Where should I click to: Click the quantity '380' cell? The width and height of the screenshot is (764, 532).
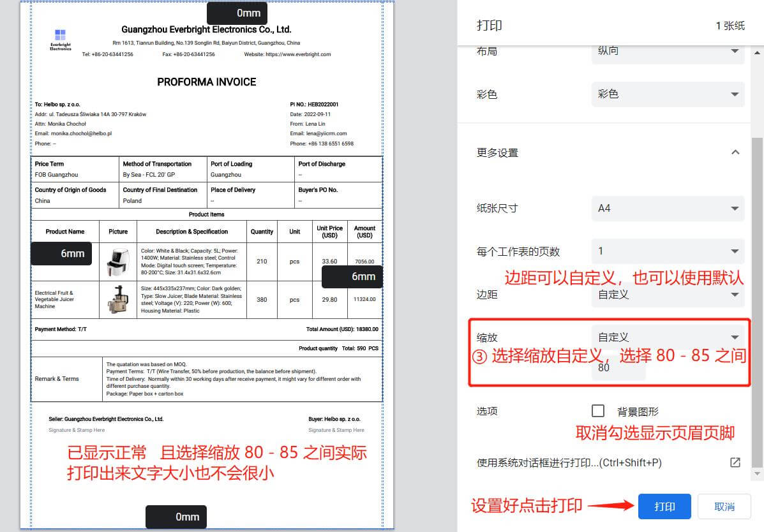(x=262, y=300)
